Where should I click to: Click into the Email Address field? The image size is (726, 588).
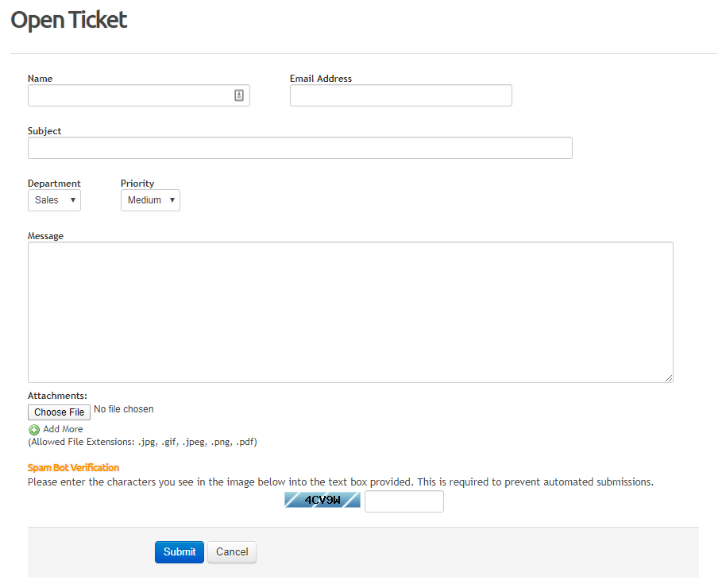click(x=400, y=95)
